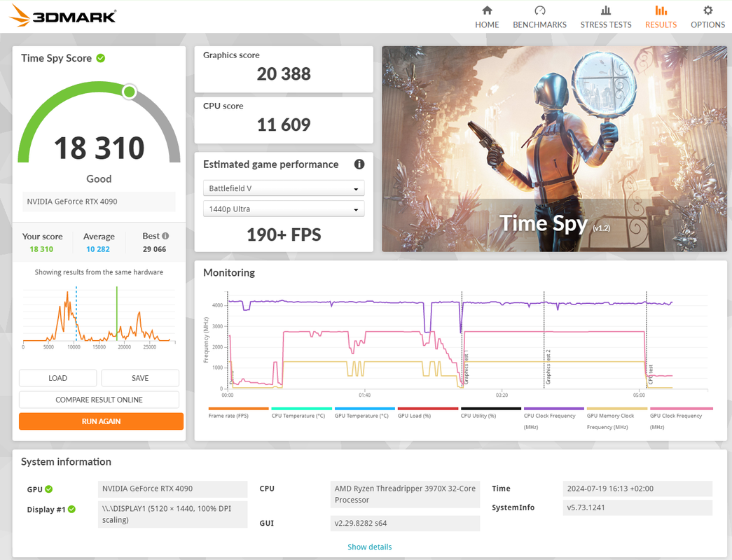Click the Stress Tests bar chart icon
Image resolution: width=732 pixels, height=560 pixels.
(605, 10)
